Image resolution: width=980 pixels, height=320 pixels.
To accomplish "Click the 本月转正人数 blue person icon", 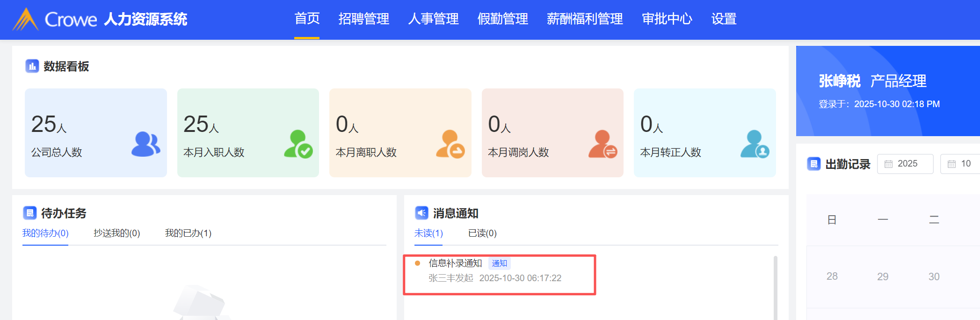I will click(755, 144).
